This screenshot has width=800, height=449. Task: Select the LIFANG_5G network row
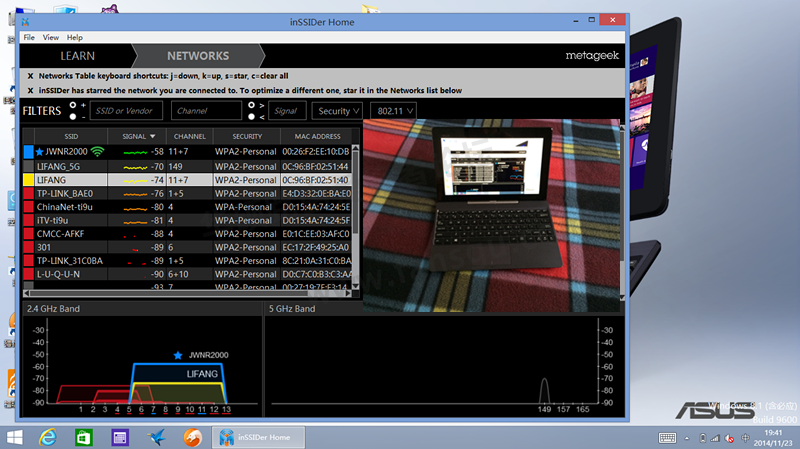(x=188, y=166)
